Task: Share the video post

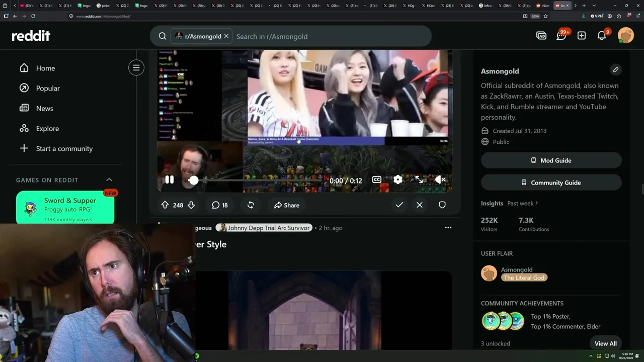Action: click(287, 205)
